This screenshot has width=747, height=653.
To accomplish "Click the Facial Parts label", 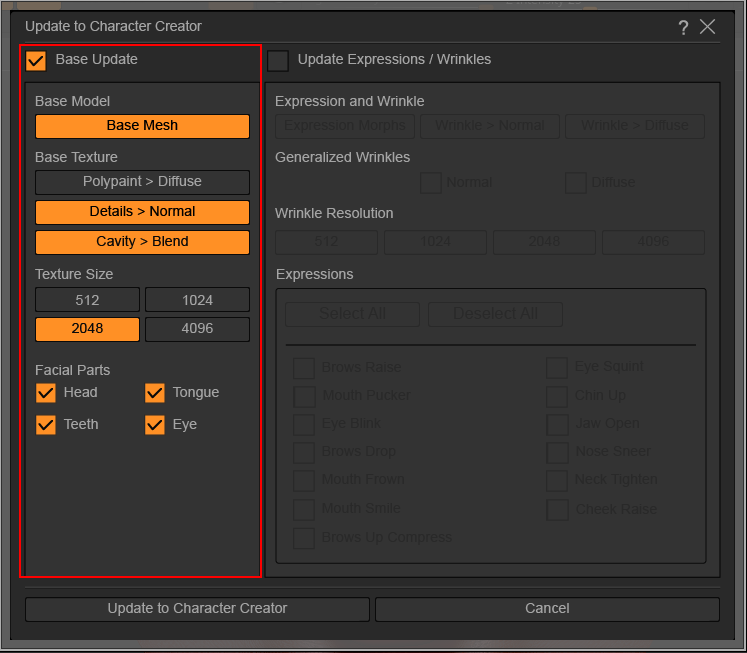I will (x=72, y=370).
